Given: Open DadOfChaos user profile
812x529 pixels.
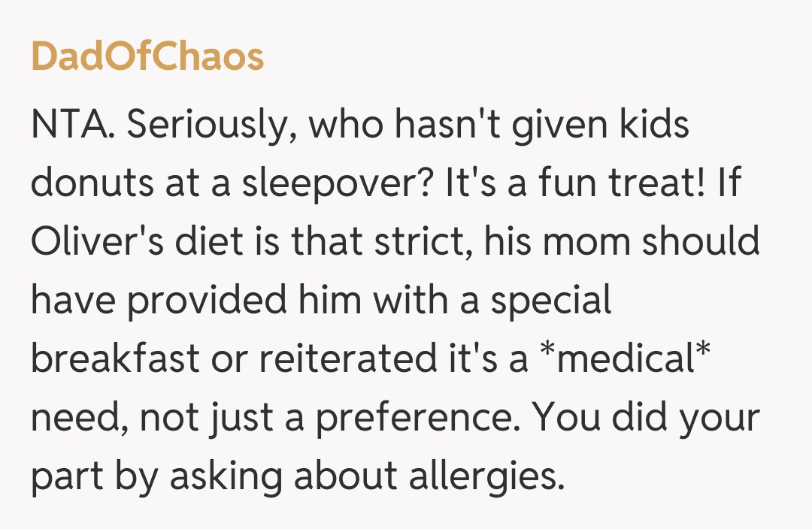Looking at the screenshot, I should pos(147,57).
